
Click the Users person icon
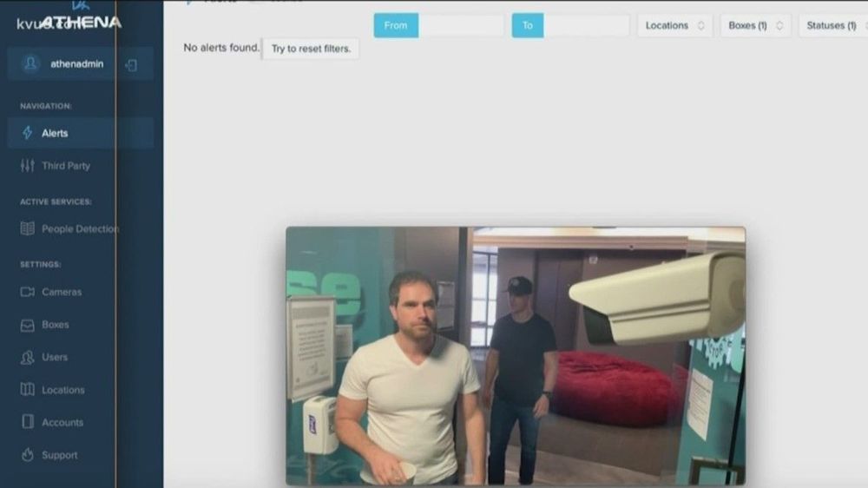pos(27,357)
